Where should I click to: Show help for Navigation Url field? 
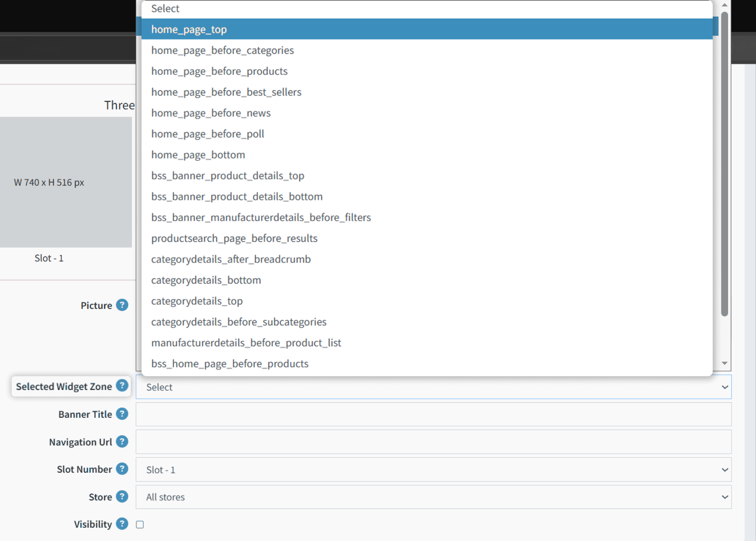point(122,442)
